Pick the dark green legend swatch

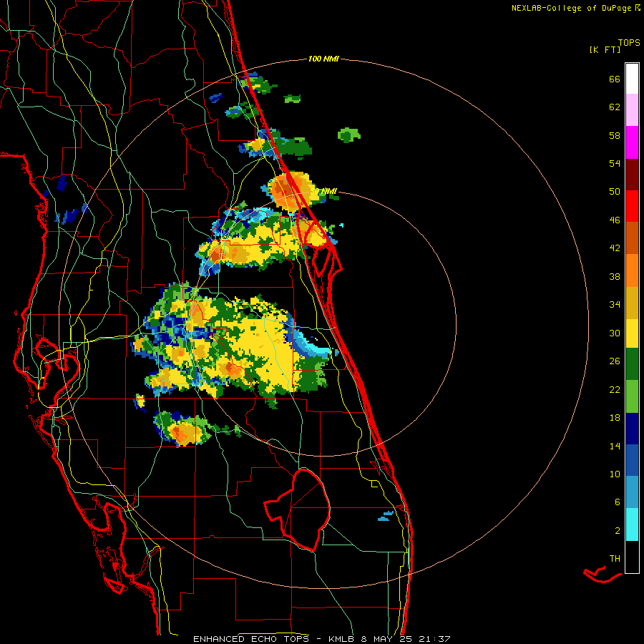coord(632,364)
